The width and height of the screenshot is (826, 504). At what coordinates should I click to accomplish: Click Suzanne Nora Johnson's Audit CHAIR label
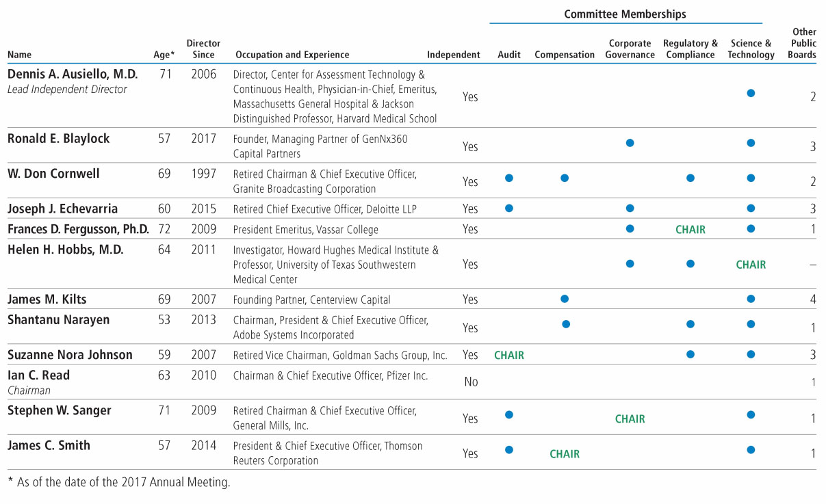[509, 355]
